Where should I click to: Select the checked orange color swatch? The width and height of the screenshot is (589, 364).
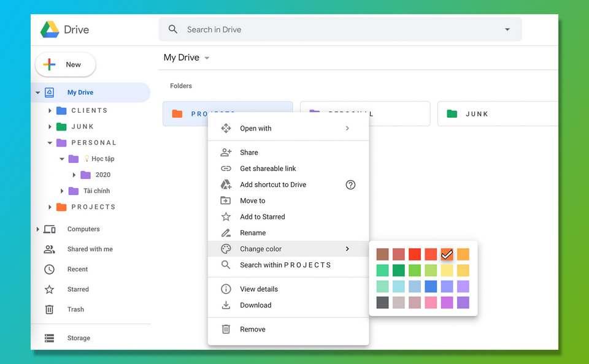coord(447,254)
